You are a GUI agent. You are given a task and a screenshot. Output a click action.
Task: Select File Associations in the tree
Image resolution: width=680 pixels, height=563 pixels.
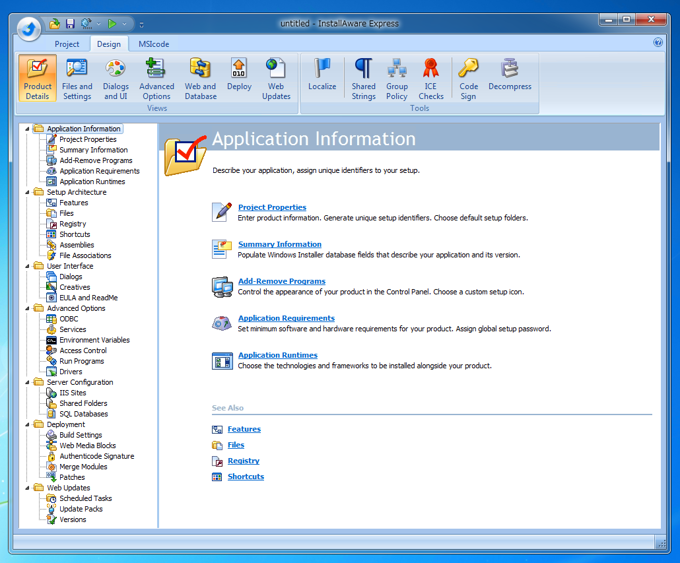(x=85, y=255)
